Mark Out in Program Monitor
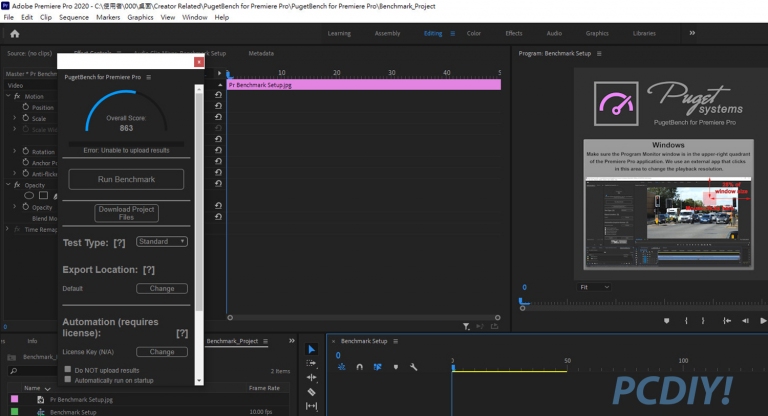 click(703, 320)
